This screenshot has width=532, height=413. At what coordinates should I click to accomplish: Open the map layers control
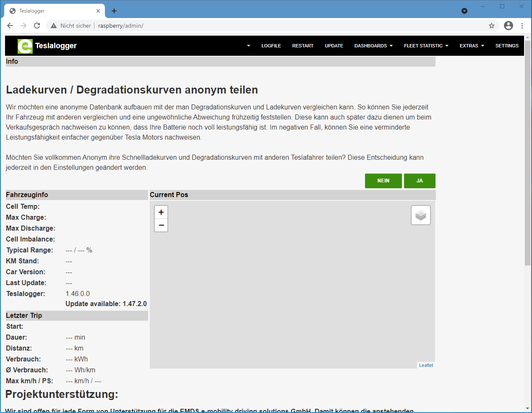420,216
